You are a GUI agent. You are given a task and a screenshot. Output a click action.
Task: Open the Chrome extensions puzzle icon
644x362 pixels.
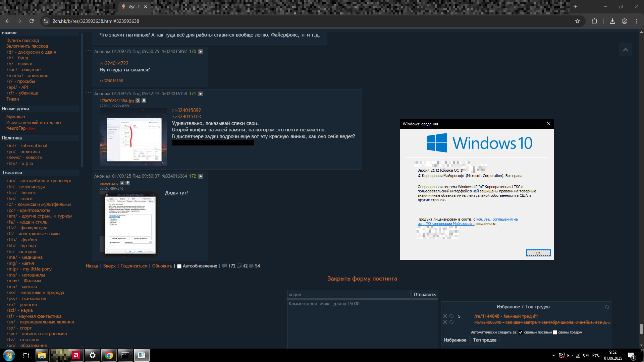click(x=594, y=21)
